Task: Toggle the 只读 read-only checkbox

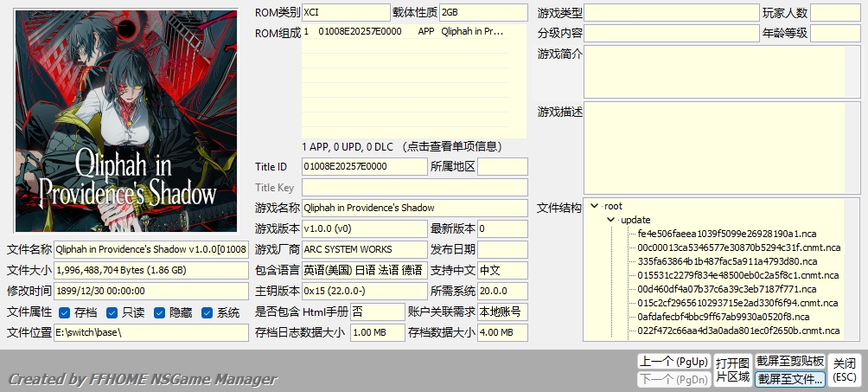Action: point(112,312)
